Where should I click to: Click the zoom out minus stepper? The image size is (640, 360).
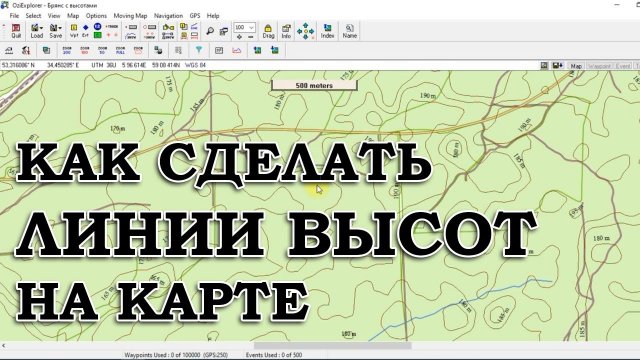pyautogui.click(x=251, y=37)
